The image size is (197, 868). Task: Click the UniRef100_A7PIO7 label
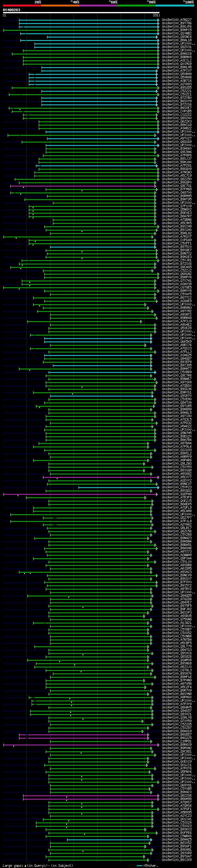tap(176, 71)
